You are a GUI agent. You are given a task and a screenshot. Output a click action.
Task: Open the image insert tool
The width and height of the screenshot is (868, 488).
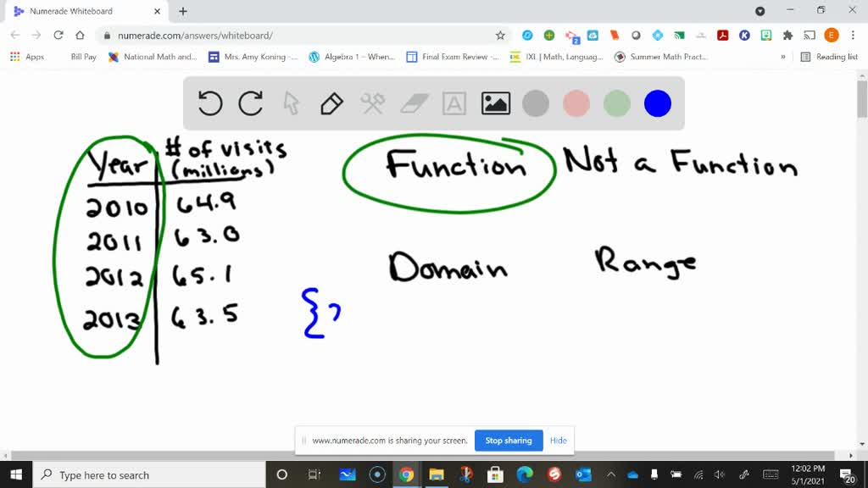pos(496,103)
